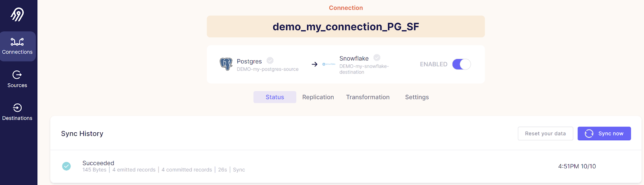Switch to the Status tab
Viewport: 644px width, 185px height.
click(x=275, y=97)
